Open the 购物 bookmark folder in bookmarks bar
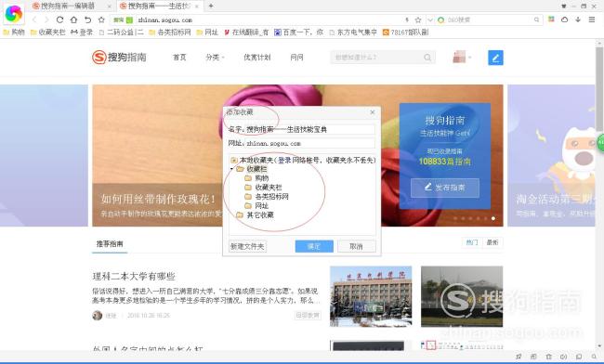604x364 pixels. [14, 32]
